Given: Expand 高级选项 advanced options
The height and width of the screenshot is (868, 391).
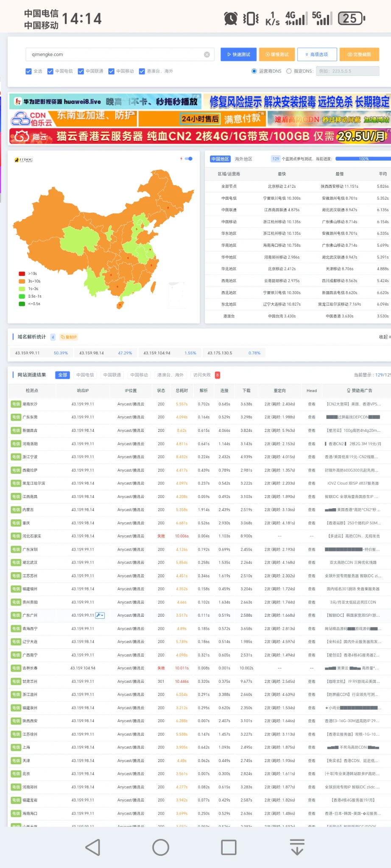Looking at the screenshot, I should point(317,55).
